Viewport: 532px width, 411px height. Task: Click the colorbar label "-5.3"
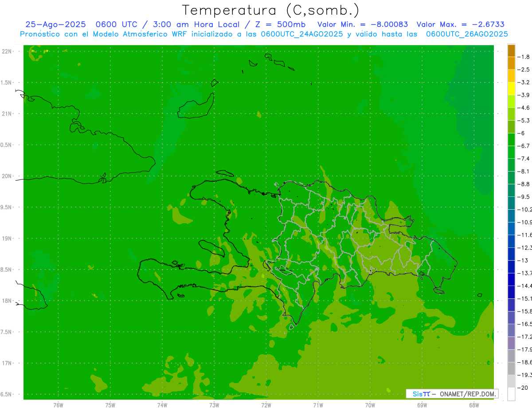click(524, 120)
